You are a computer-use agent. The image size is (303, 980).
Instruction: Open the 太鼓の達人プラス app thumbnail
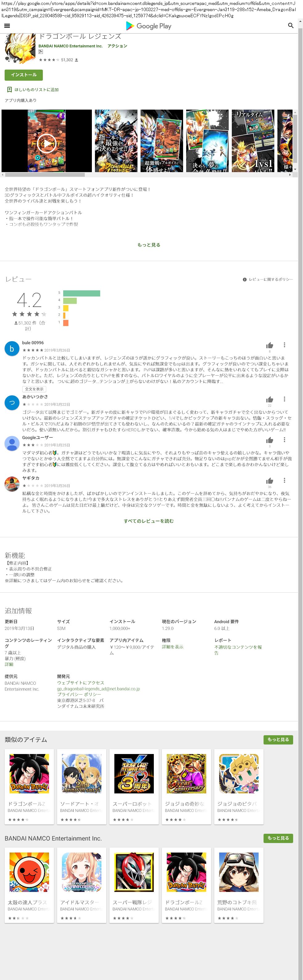pos(29,872)
